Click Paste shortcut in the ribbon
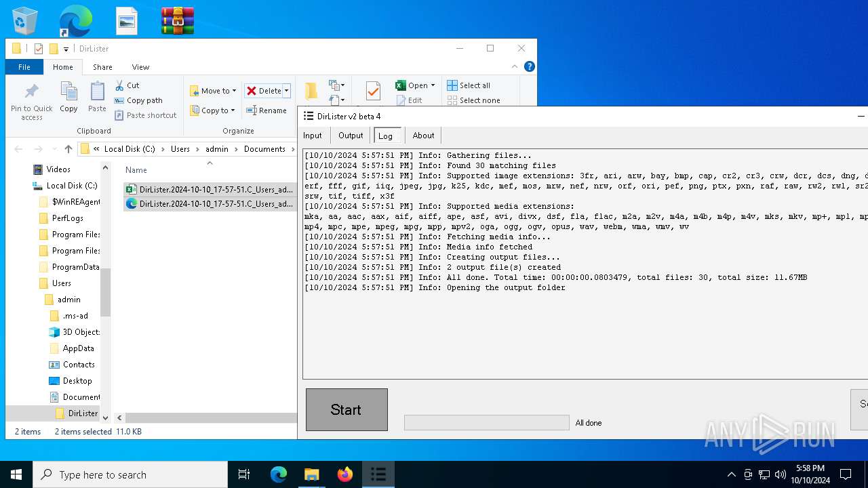The image size is (868, 488). pos(145,115)
